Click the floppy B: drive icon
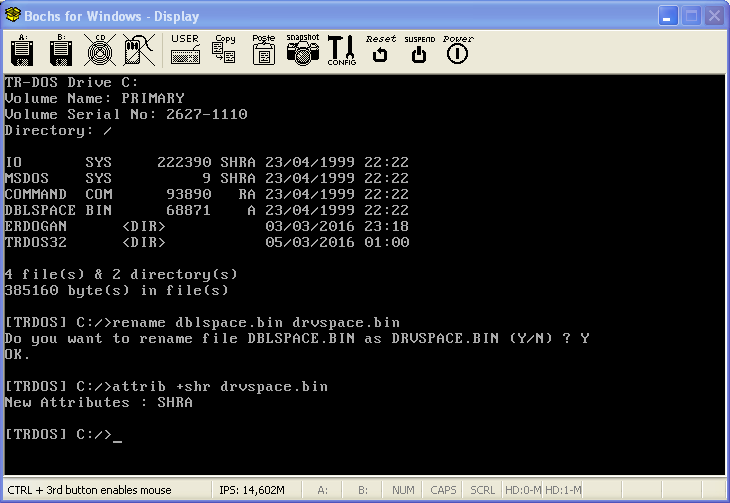730x503 pixels. (x=61, y=51)
